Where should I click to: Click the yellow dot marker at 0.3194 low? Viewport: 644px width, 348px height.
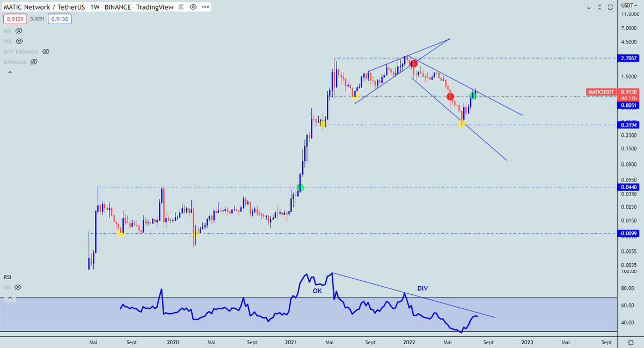point(462,124)
